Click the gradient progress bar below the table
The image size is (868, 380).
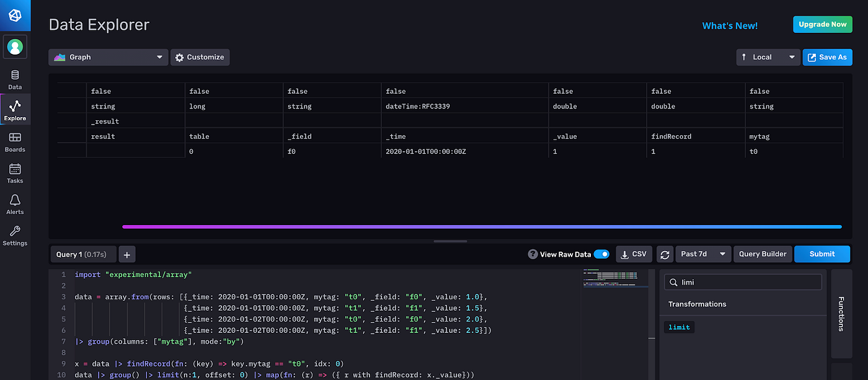point(482,227)
